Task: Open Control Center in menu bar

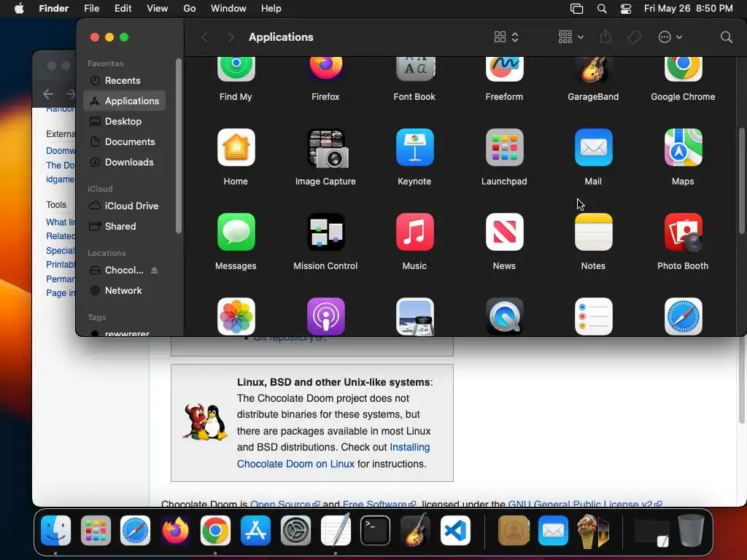Action: [625, 9]
